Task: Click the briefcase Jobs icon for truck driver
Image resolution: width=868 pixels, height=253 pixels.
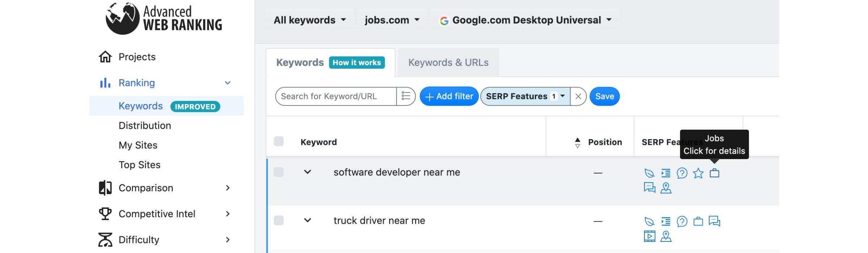Action: [x=698, y=221]
